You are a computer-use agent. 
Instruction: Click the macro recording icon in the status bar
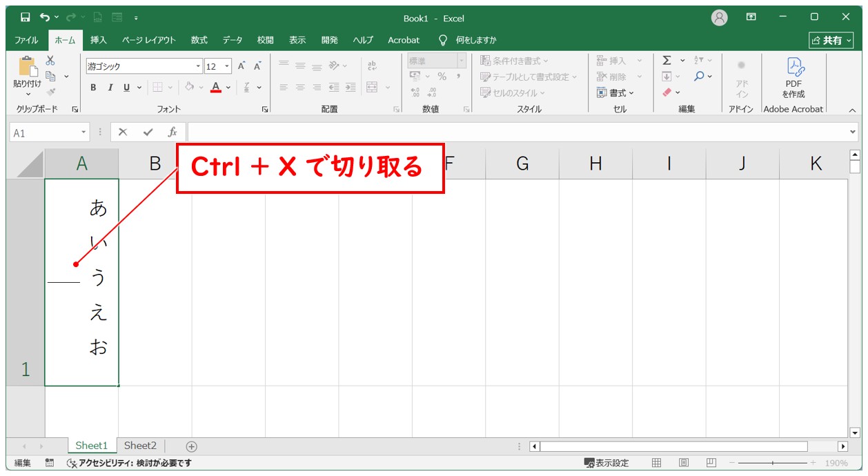tap(50, 463)
